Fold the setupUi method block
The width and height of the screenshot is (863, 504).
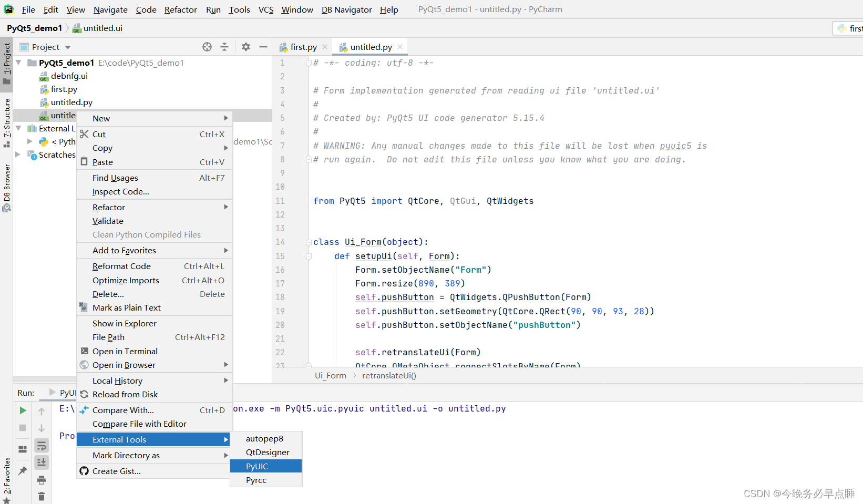[x=309, y=256]
